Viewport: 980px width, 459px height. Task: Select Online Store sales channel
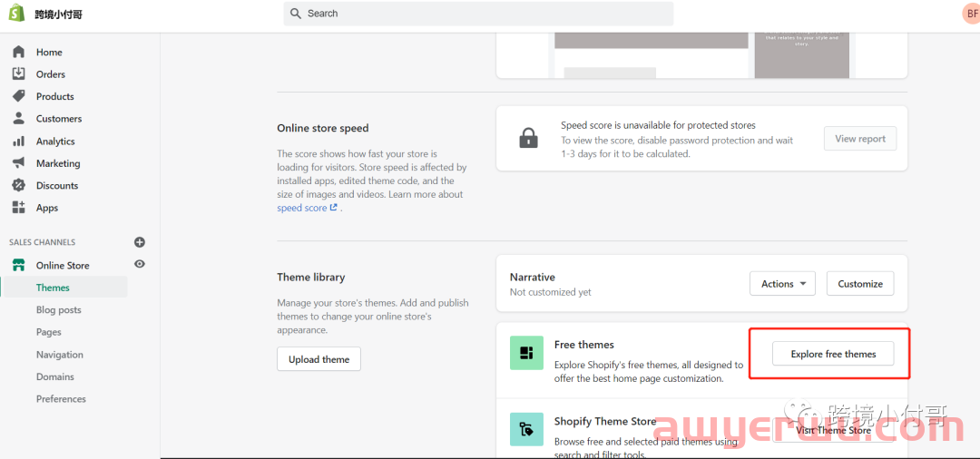[63, 266]
